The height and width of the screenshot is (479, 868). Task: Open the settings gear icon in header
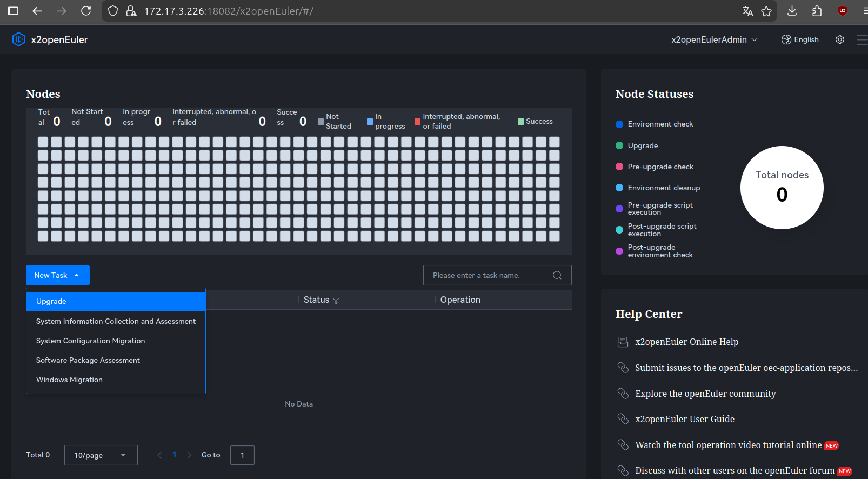click(839, 39)
